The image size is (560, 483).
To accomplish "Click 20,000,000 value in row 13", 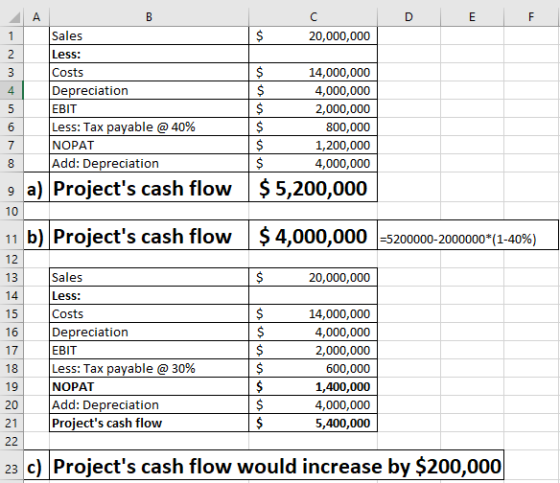I will point(313,277).
